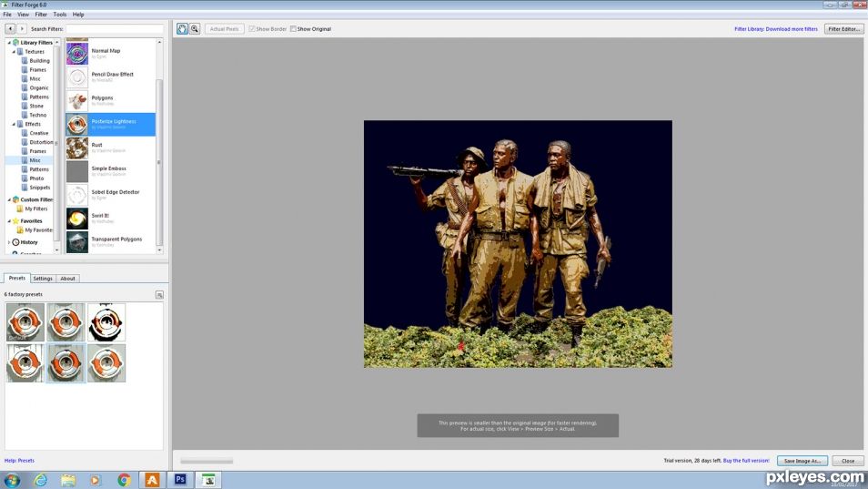Click filter list vertical scrollbar
The width and height of the screenshot is (868, 489).
[x=159, y=162]
